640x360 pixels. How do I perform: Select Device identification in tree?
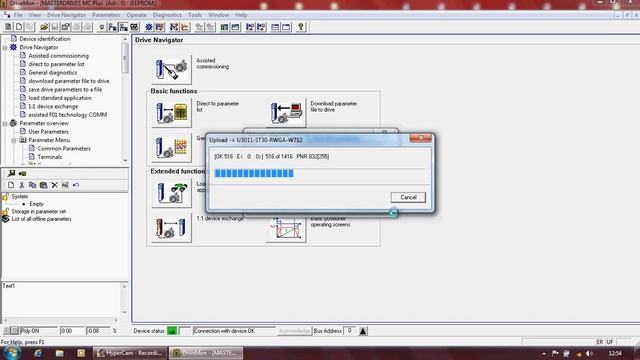[x=44, y=39]
